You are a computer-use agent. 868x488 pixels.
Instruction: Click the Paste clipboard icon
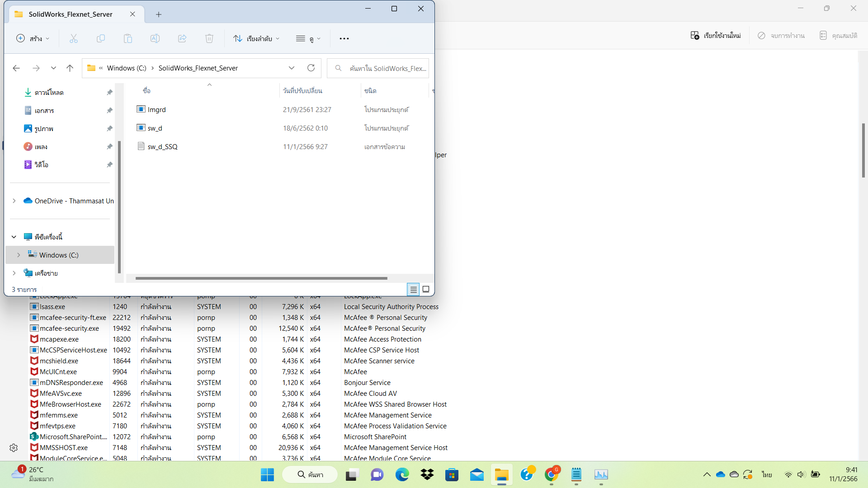click(128, 39)
